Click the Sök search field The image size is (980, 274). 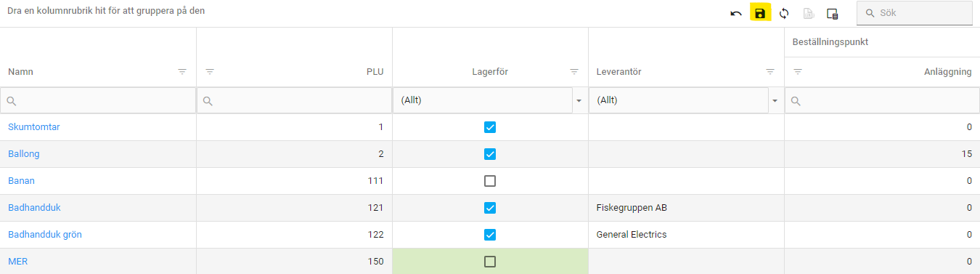click(915, 13)
